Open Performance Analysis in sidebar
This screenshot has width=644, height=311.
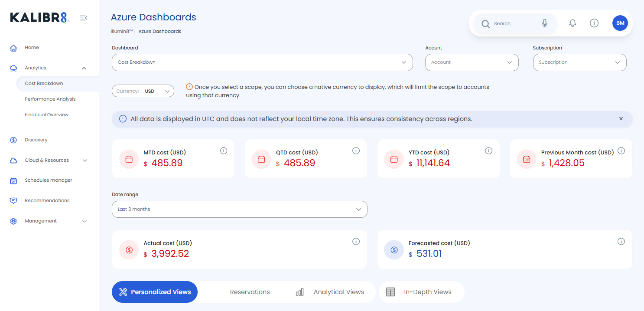pyautogui.click(x=50, y=99)
